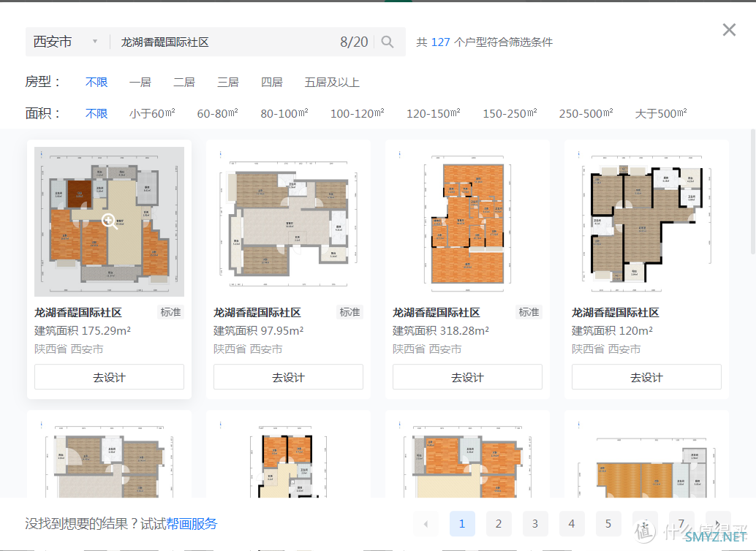Go to page 3 of results

tap(535, 523)
